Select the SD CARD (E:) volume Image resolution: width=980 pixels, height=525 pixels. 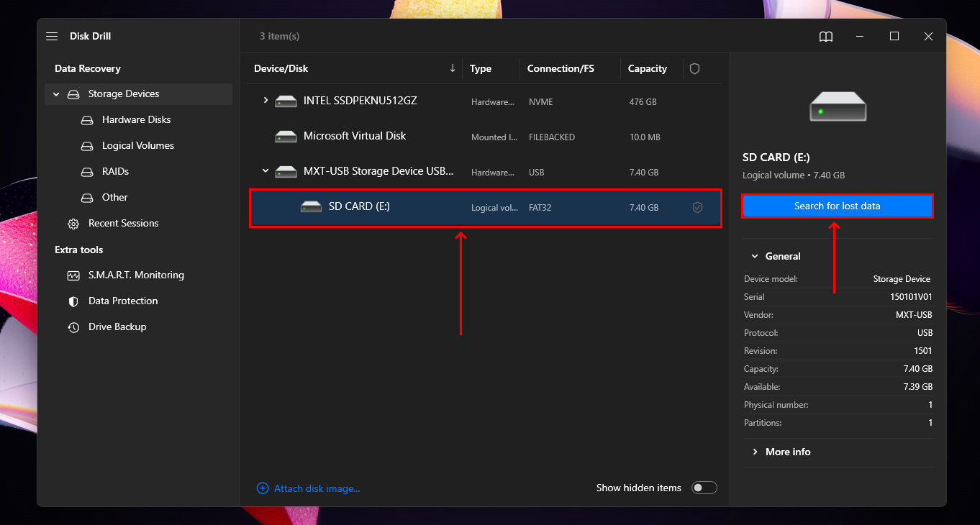(486, 207)
